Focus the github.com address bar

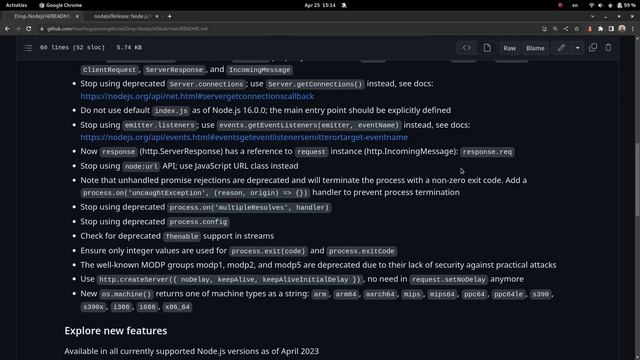(286, 29)
